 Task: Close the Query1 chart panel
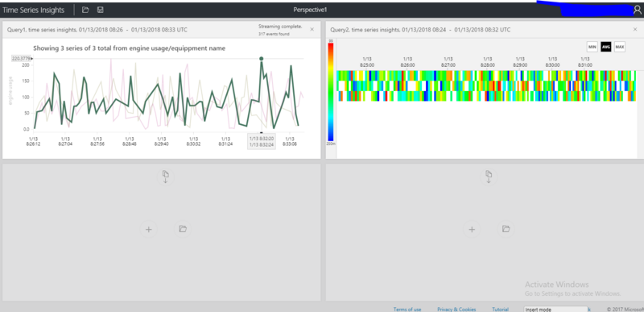[312, 29]
